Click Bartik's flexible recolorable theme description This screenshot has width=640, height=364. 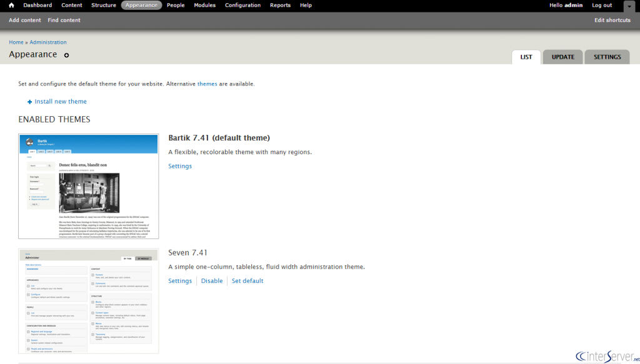pyautogui.click(x=240, y=152)
